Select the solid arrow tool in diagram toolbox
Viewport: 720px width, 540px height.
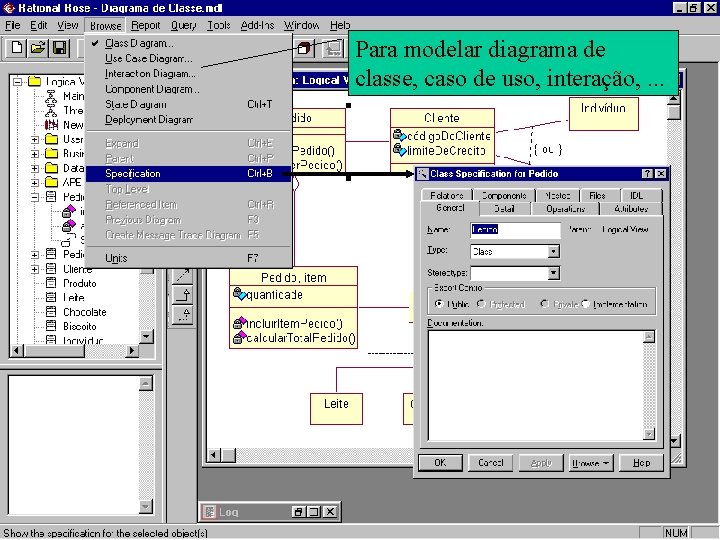[183, 276]
